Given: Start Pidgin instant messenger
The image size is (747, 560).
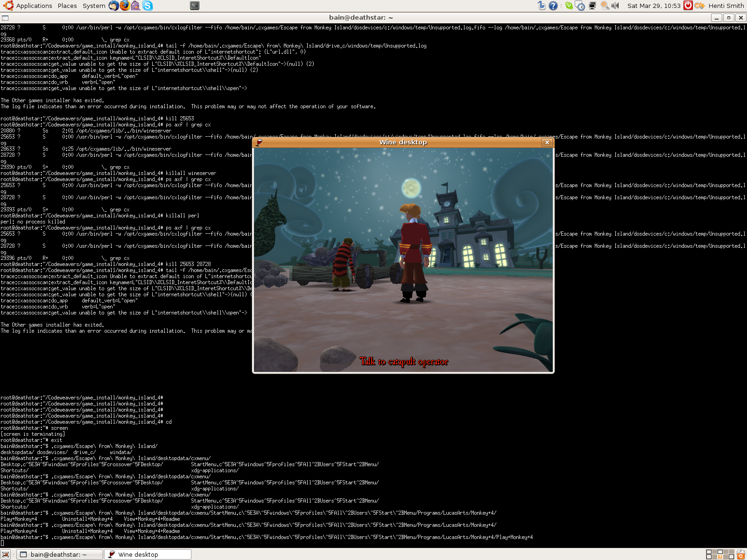Looking at the screenshot, I should click(x=135, y=6).
